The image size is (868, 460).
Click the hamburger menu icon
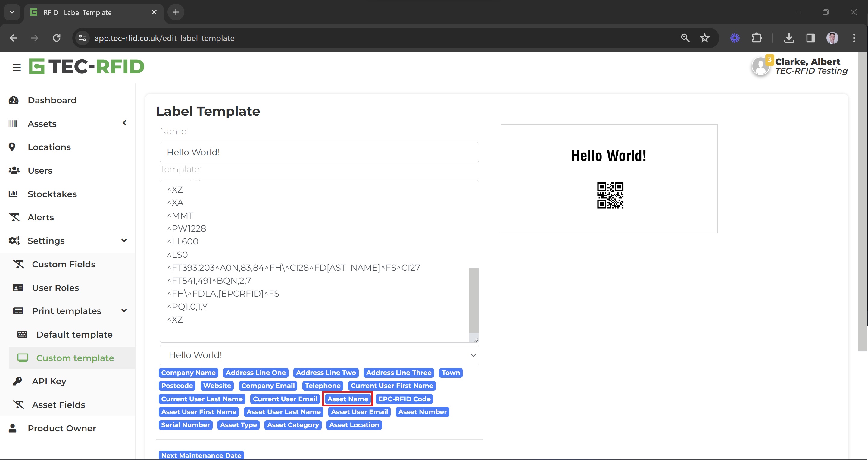[17, 68]
